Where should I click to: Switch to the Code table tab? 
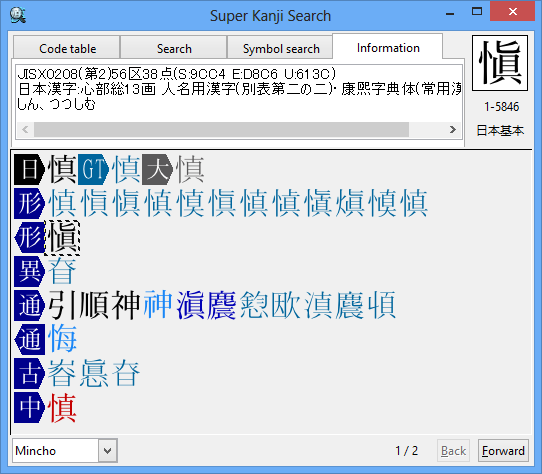point(67,48)
